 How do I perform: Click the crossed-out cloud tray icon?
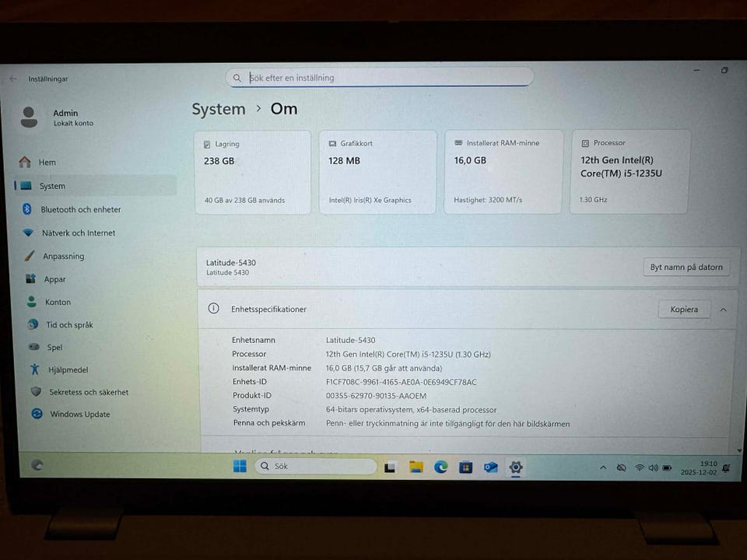pos(621,468)
